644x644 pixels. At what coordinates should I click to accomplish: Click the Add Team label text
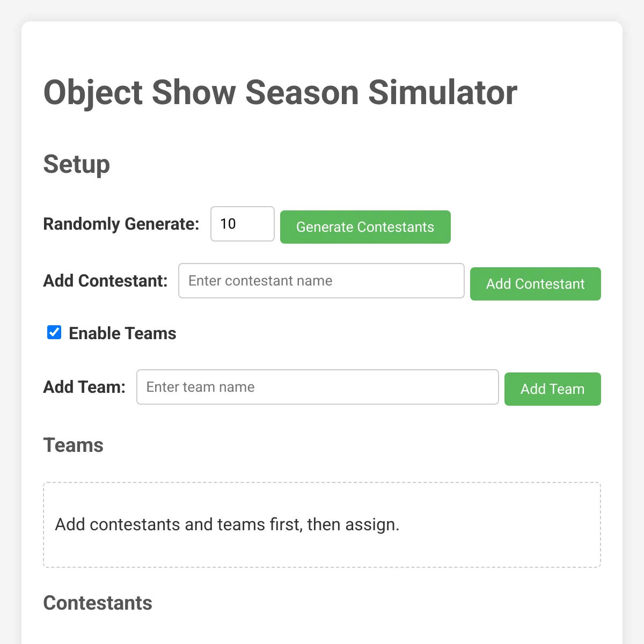[x=84, y=387]
